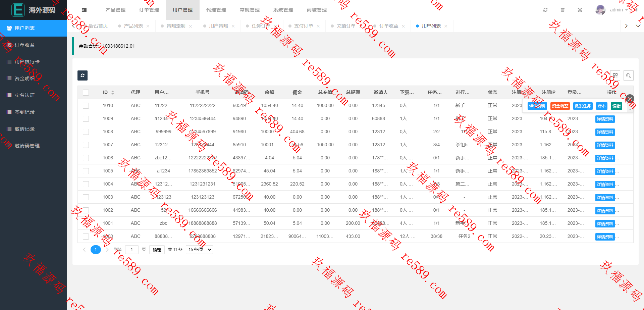Refresh page using top-right refresh icon

point(545,10)
